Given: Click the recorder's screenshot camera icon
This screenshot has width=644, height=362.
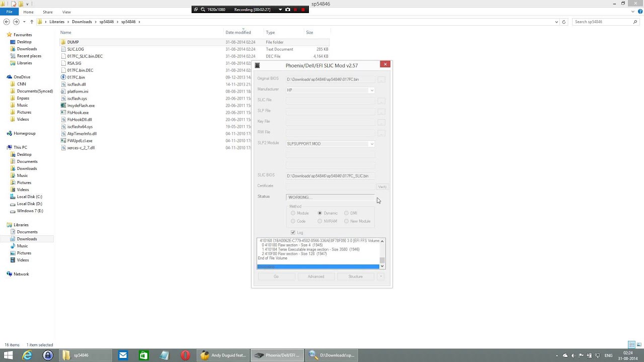Looking at the screenshot, I should [288, 10].
